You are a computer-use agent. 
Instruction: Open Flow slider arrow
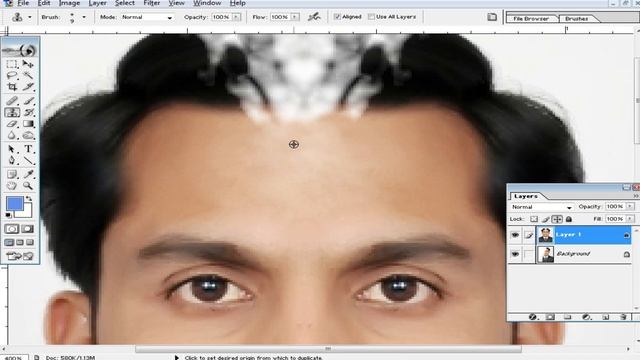(295, 17)
